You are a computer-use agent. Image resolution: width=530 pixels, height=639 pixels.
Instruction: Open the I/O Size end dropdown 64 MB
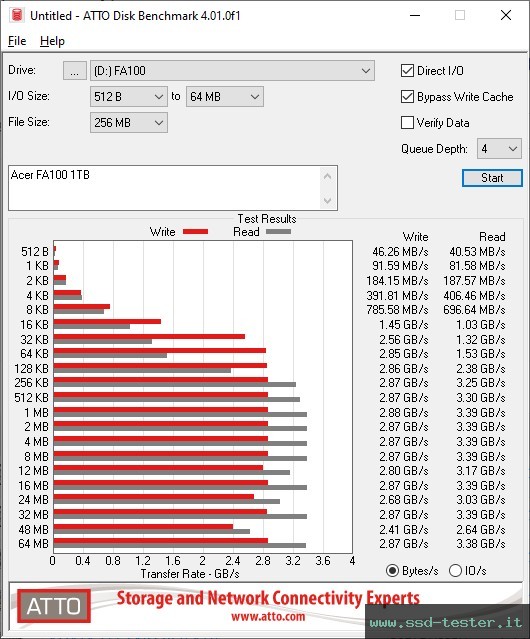click(x=225, y=97)
